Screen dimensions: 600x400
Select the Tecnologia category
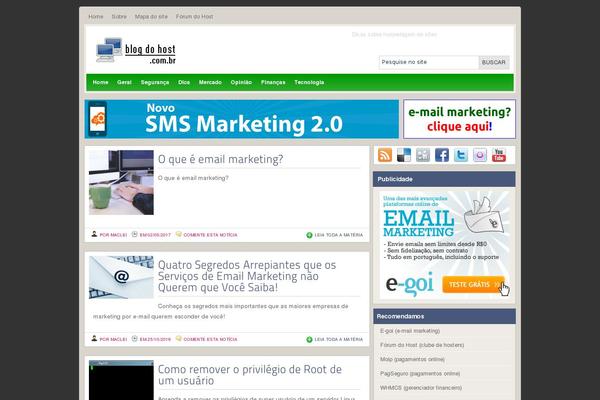click(309, 82)
